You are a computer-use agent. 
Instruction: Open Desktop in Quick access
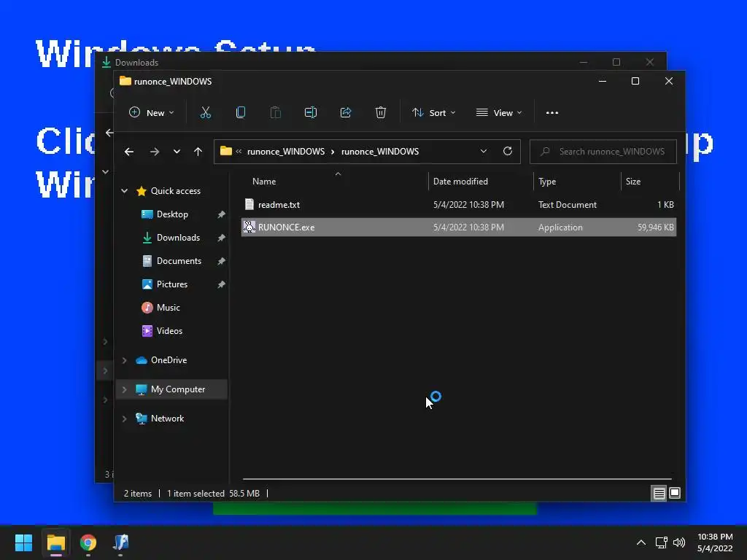click(172, 214)
